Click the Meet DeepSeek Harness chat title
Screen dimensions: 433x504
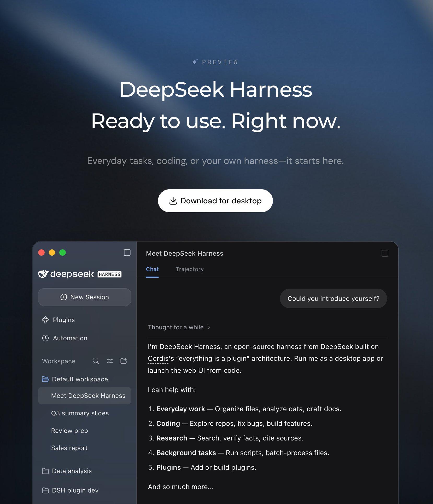[185, 253]
